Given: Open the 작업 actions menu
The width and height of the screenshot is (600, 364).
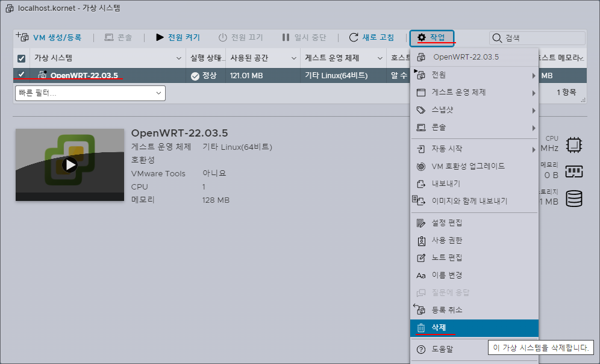Looking at the screenshot, I should (x=432, y=37).
